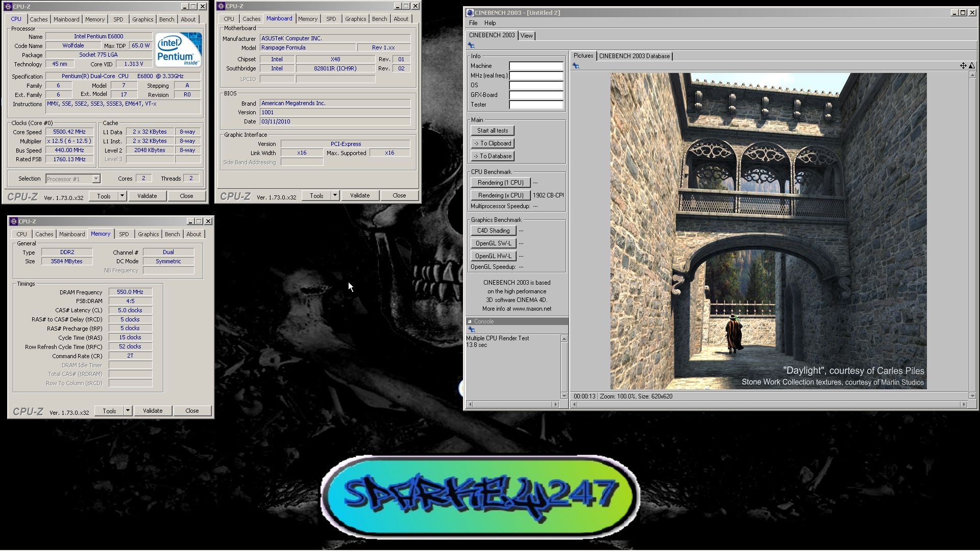
Task: Start the OpenGL HW-L test
Action: 493,256
